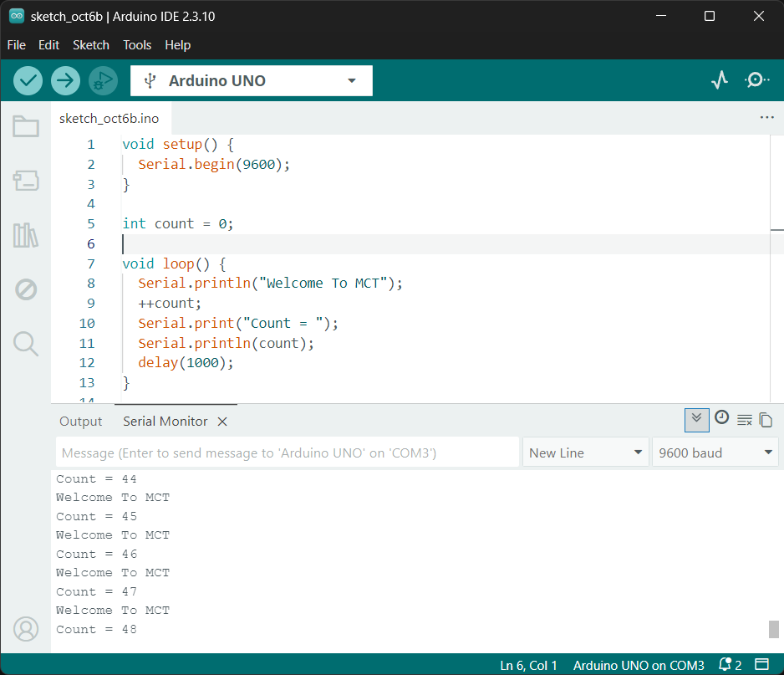The height and width of the screenshot is (675, 784).
Task: Open the File menu
Action: 17,45
